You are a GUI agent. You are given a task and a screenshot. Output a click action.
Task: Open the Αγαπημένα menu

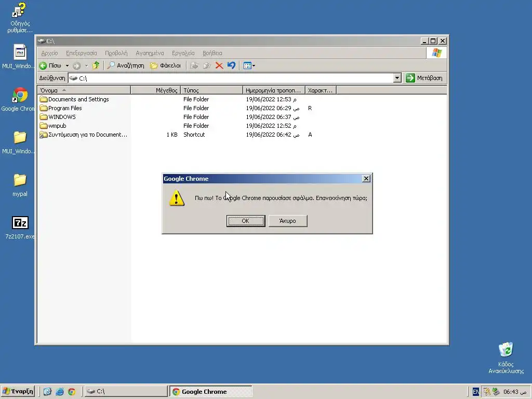click(150, 53)
